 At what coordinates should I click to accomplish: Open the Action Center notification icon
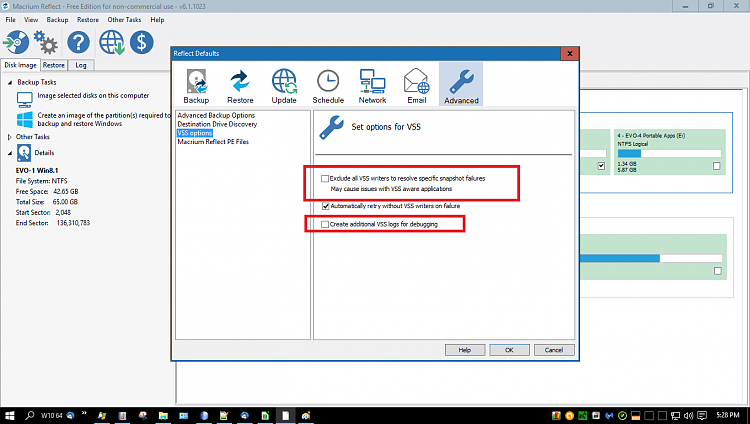click(x=702, y=415)
